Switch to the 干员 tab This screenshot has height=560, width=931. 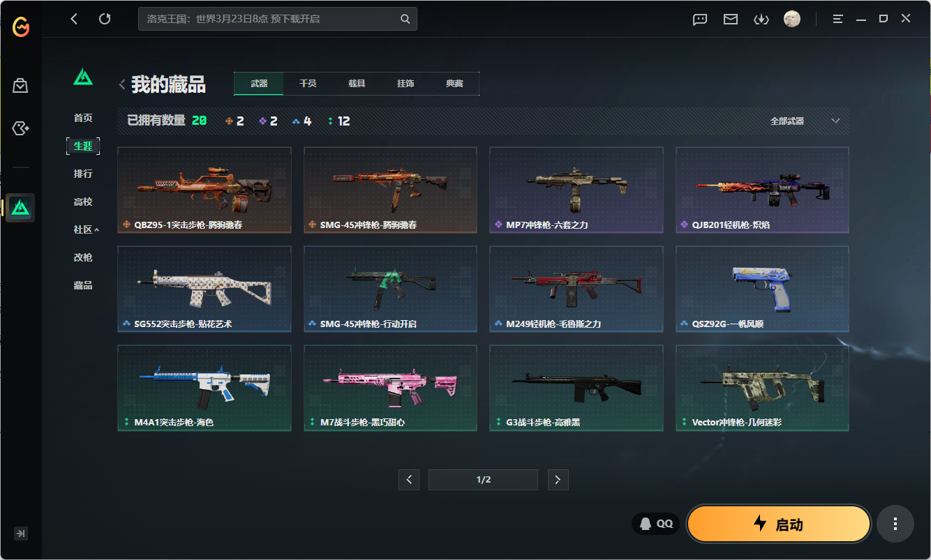[308, 84]
